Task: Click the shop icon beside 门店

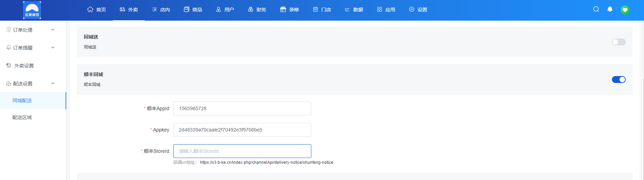Action: 315,9
